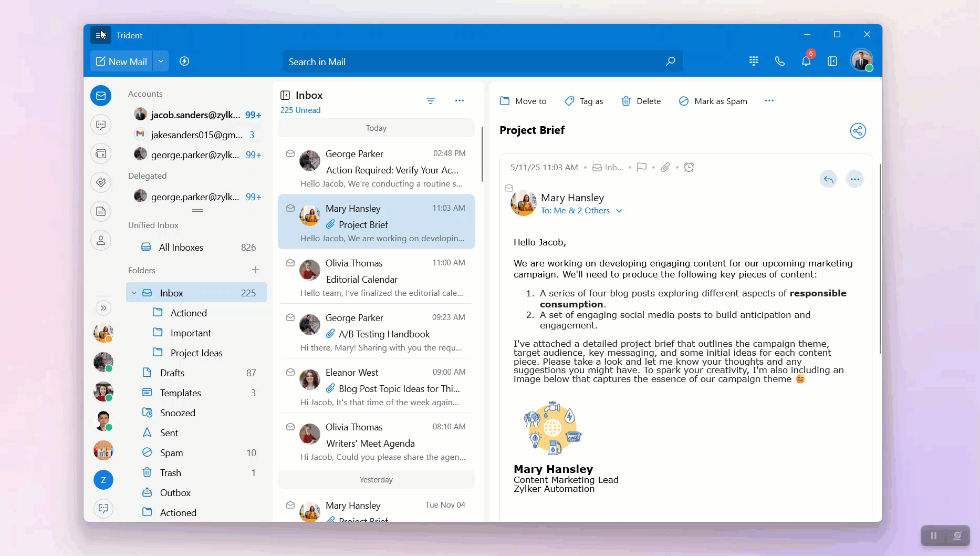Delete the open message
Image resolution: width=980 pixels, height=556 pixels.
(641, 101)
